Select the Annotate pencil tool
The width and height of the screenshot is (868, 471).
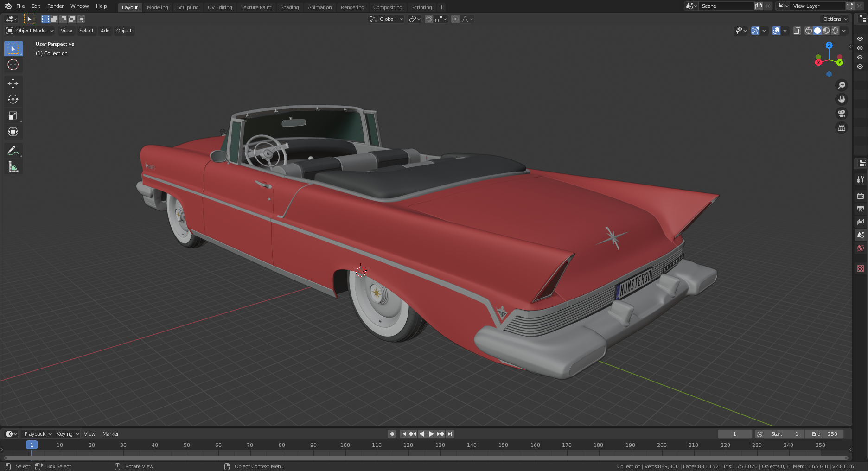click(13, 151)
